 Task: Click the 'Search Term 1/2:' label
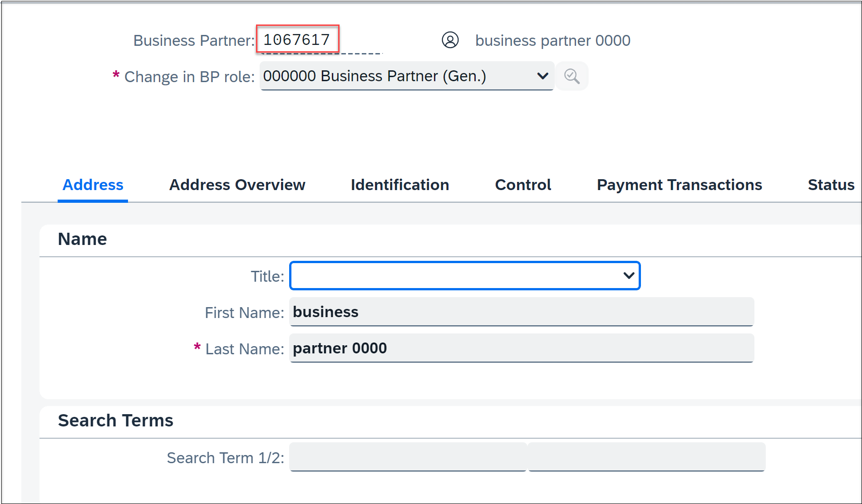tap(225, 458)
